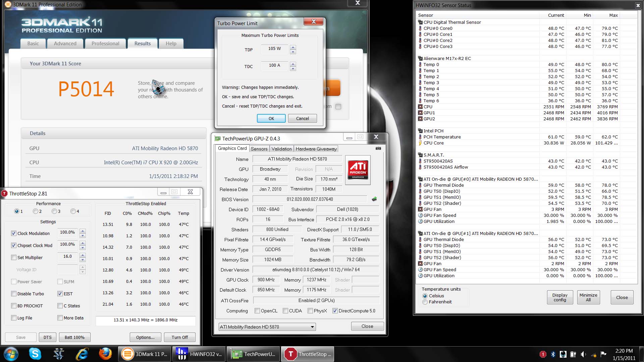Open the Advanced tab in 3DMark
This screenshot has height=362, width=644.
click(x=65, y=44)
